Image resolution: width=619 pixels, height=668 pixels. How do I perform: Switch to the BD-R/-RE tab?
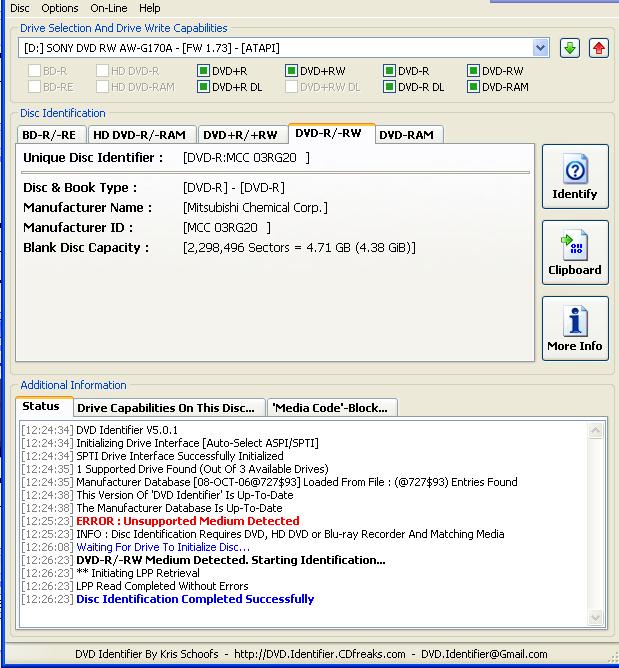[x=51, y=135]
